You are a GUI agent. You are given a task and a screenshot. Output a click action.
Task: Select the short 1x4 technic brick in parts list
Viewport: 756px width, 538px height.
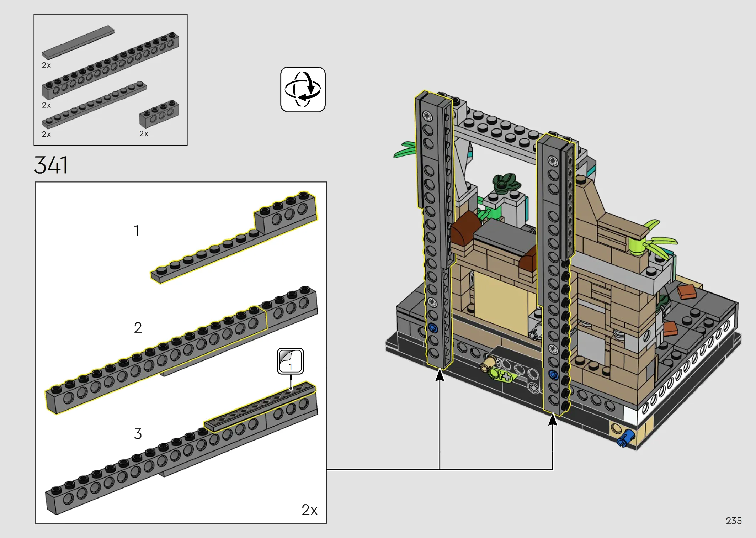[159, 114]
